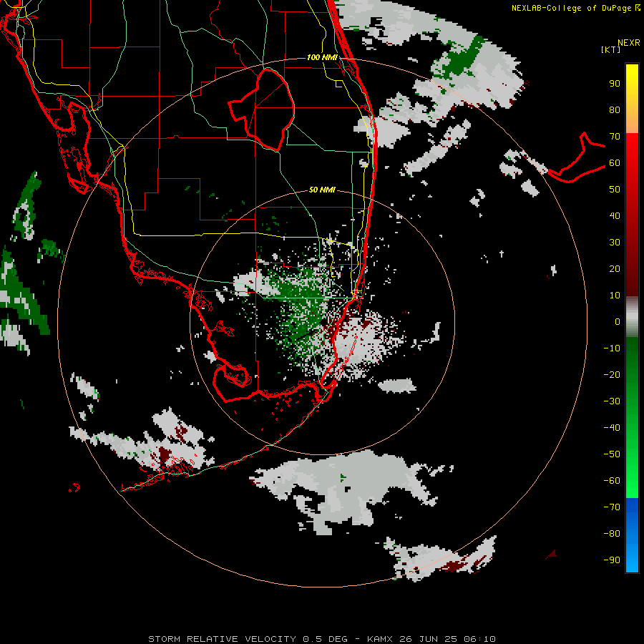Click the -70 value on the velocity scale
This screenshot has height=644, width=644.
(612, 507)
